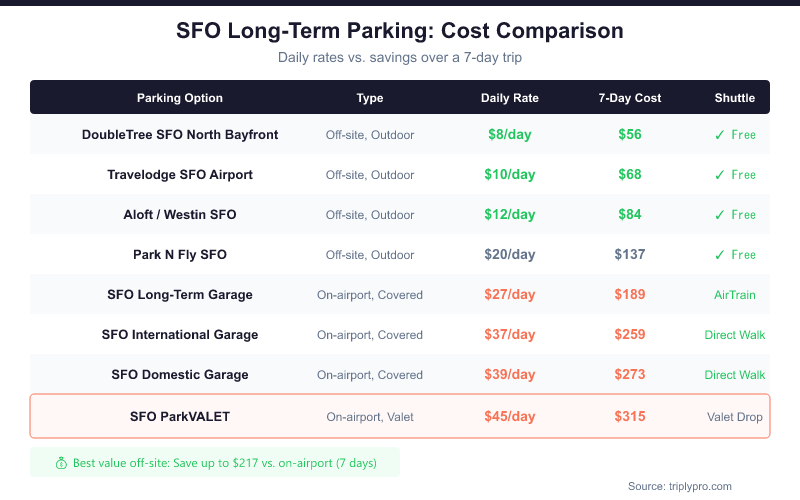Choose the SFO Long-Term Garage name
This screenshot has height=500, width=800.
(180, 295)
